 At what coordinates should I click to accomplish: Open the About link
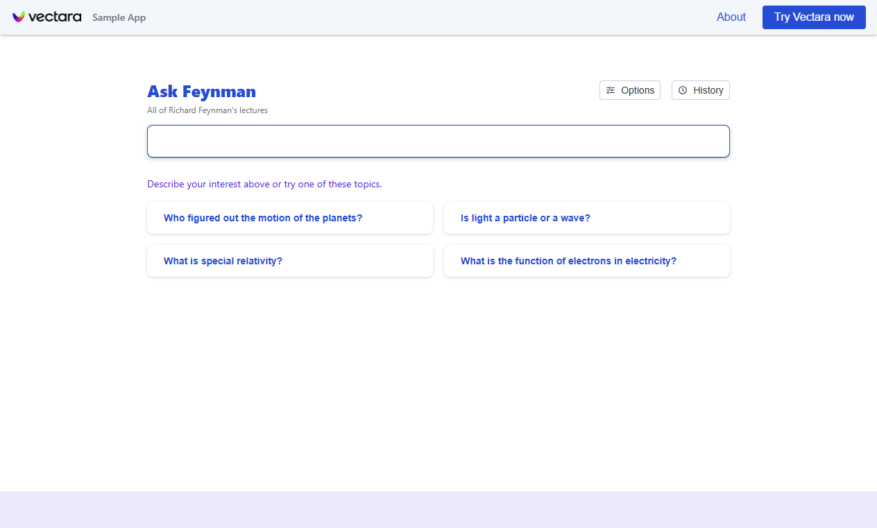(x=731, y=17)
